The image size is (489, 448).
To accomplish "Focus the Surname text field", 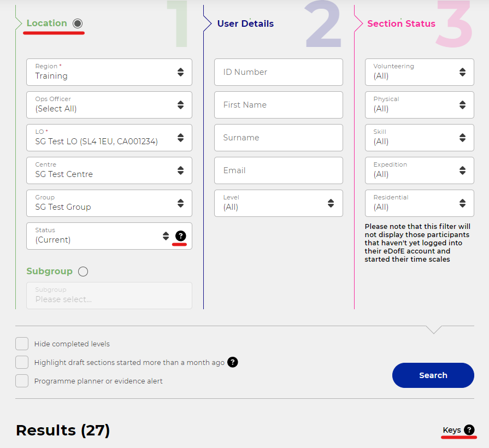I will pos(278,138).
